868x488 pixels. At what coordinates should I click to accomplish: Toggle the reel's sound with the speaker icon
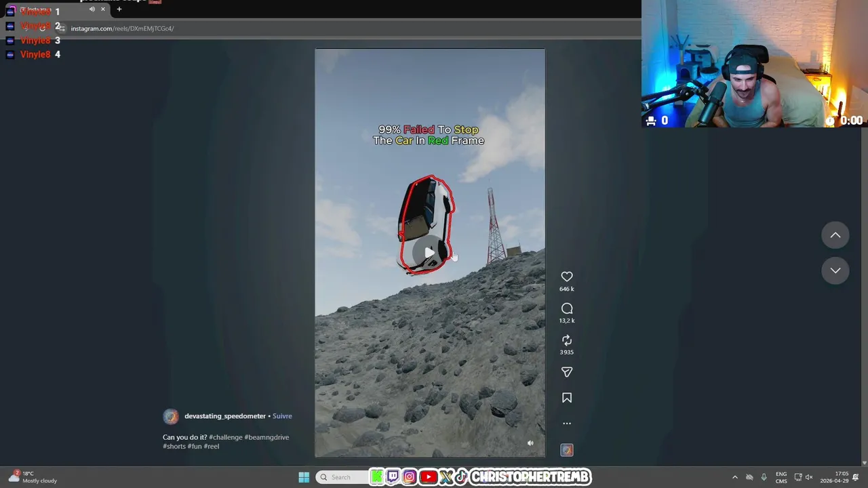click(x=530, y=443)
